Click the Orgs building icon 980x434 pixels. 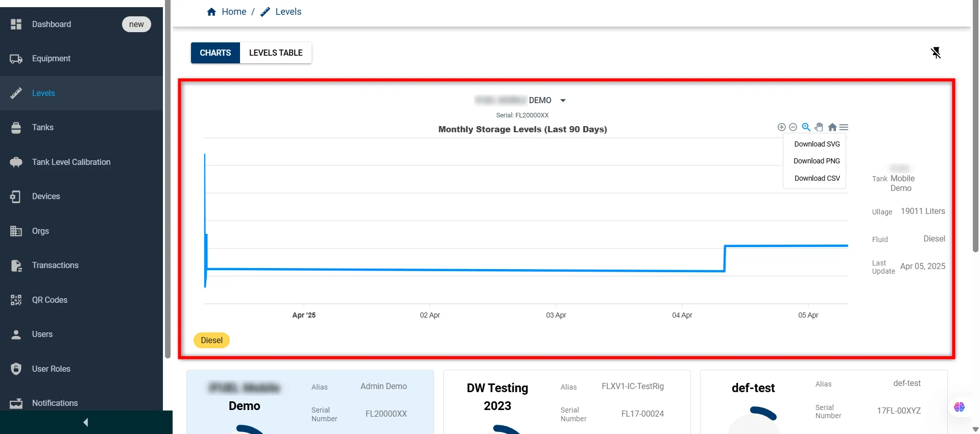[16, 231]
